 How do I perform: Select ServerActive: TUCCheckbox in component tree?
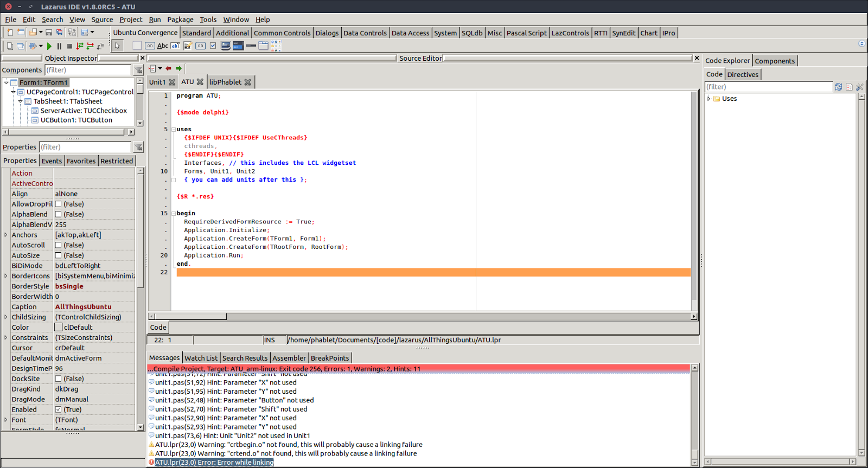pyautogui.click(x=84, y=111)
